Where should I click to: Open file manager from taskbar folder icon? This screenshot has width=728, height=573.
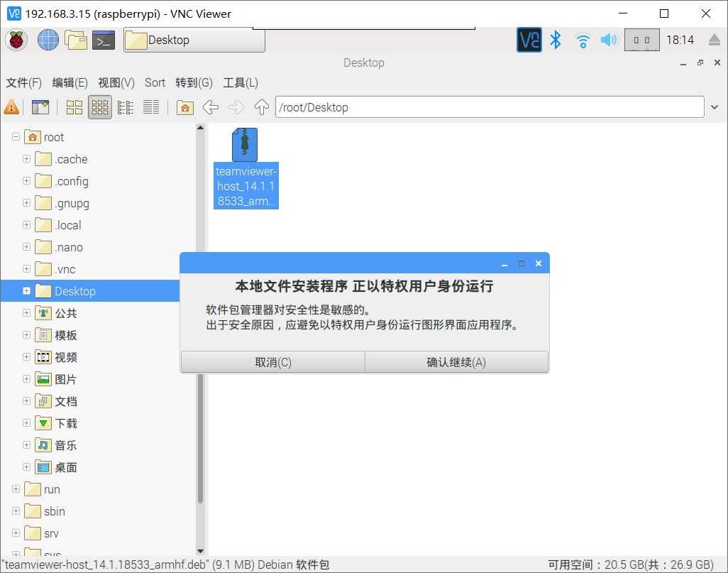(x=76, y=40)
